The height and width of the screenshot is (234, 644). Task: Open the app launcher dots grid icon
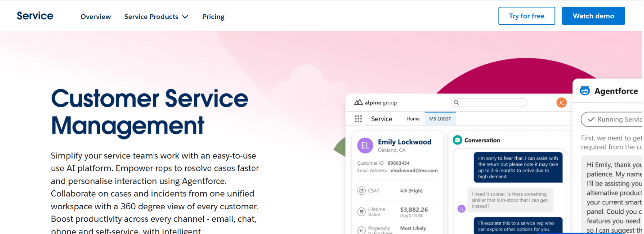click(x=358, y=119)
